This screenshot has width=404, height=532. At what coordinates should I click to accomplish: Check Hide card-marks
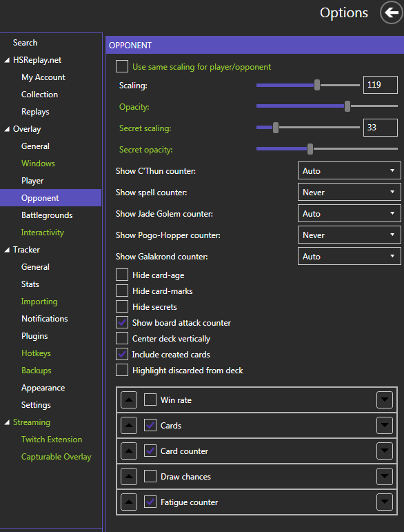pyautogui.click(x=122, y=290)
